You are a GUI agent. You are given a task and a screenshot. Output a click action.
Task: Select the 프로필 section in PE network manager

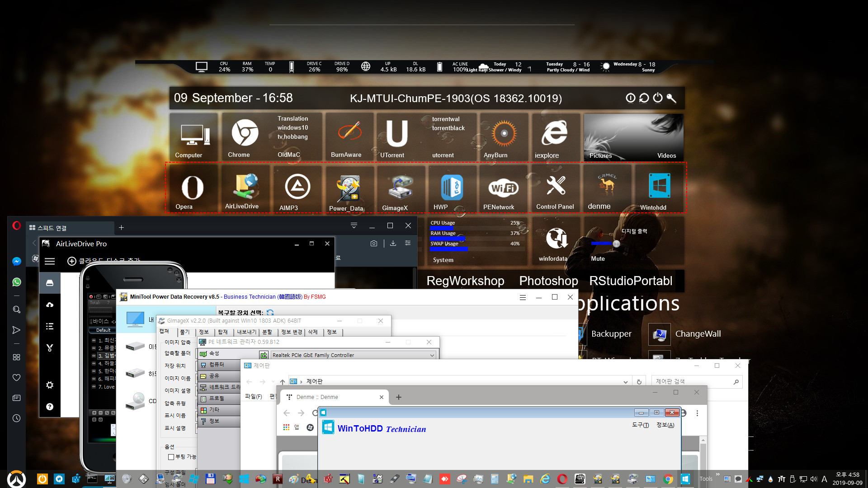219,399
